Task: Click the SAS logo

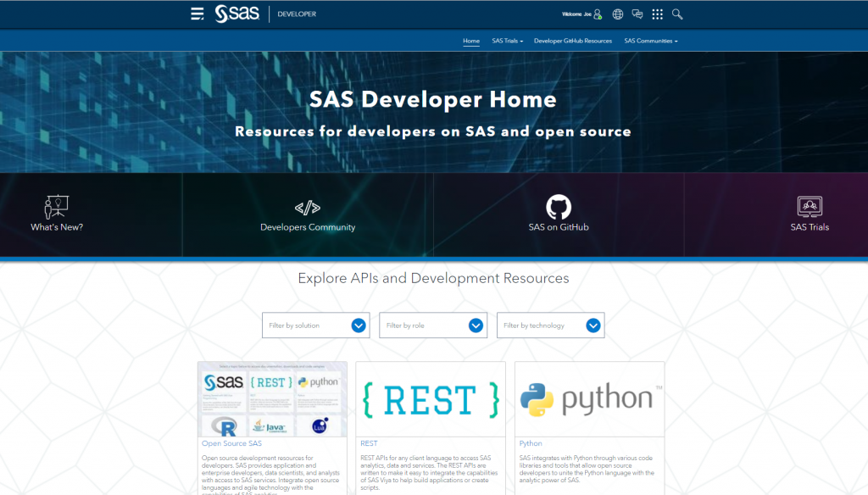Action: pyautogui.click(x=236, y=14)
